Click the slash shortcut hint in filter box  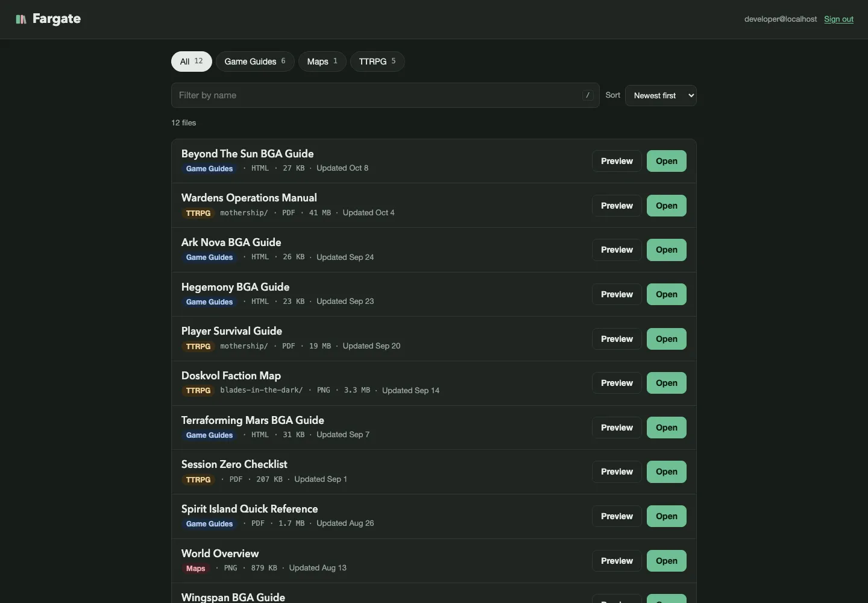pos(588,95)
